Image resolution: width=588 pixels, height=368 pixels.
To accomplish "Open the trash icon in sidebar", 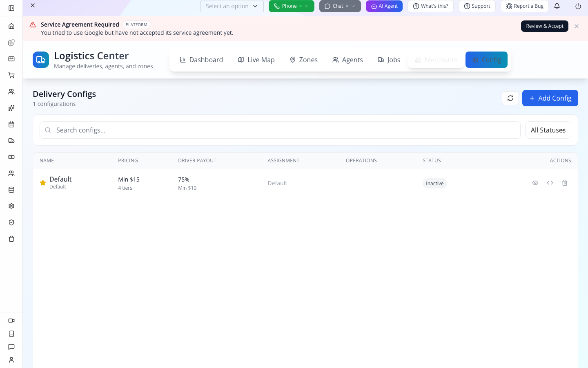I will pyautogui.click(x=11, y=239).
